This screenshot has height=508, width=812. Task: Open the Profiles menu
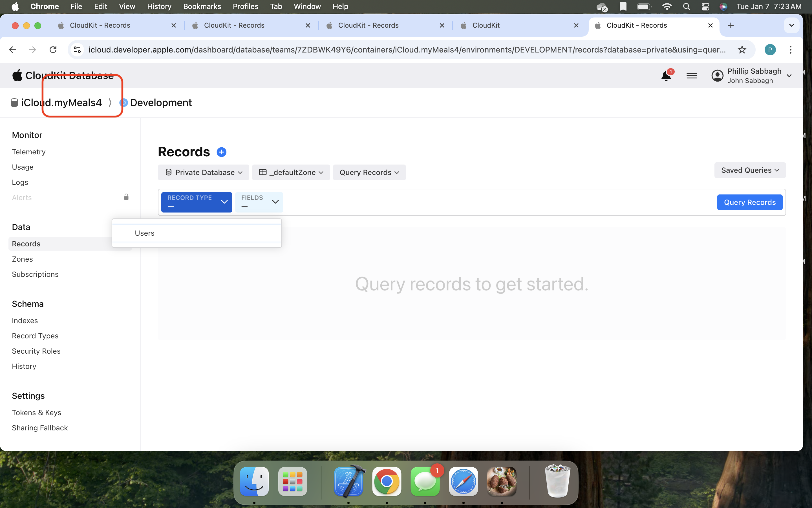tap(246, 7)
